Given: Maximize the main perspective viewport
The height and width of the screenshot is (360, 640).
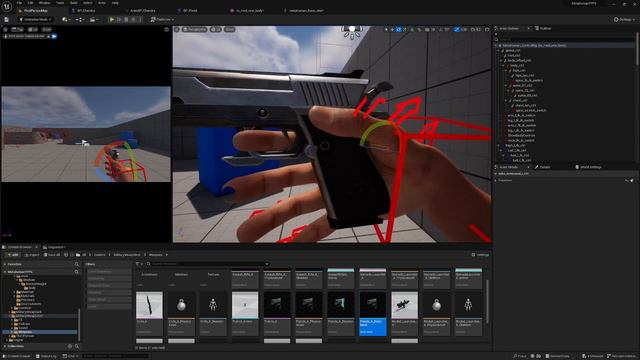Looking at the screenshot, I should point(487,29).
